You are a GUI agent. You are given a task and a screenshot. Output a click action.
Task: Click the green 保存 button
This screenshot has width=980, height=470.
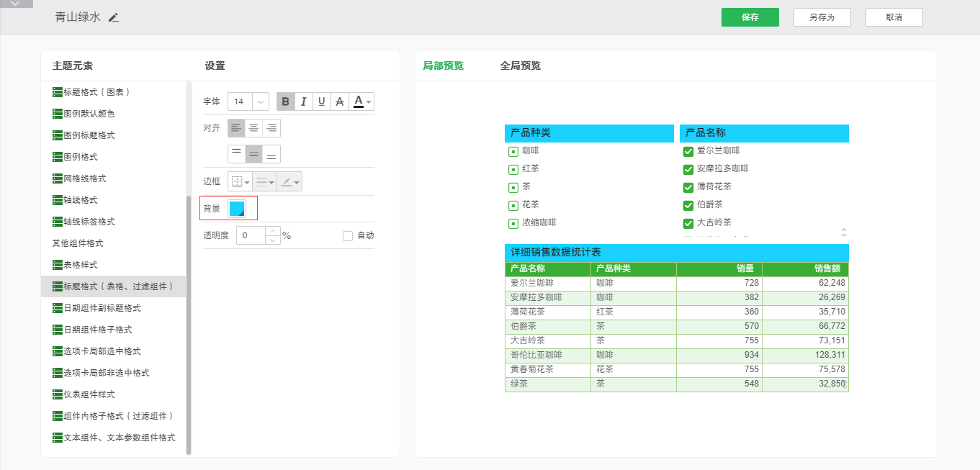click(750, 17)
